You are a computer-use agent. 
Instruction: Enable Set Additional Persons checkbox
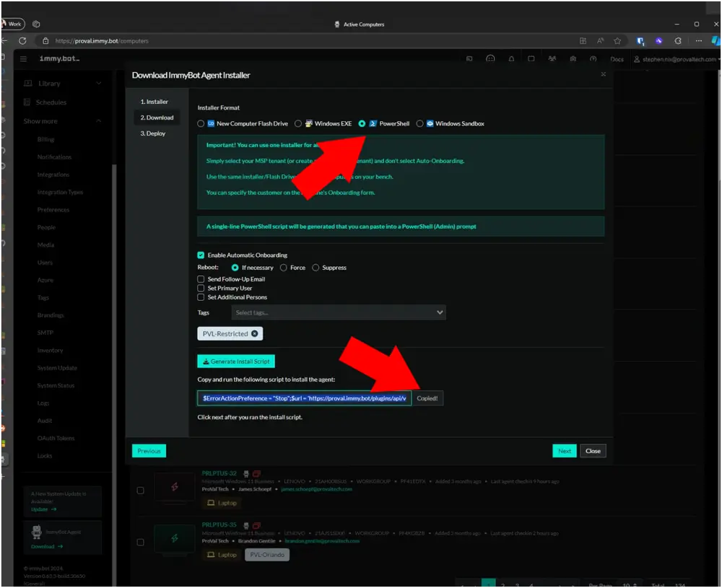point(201,298)
